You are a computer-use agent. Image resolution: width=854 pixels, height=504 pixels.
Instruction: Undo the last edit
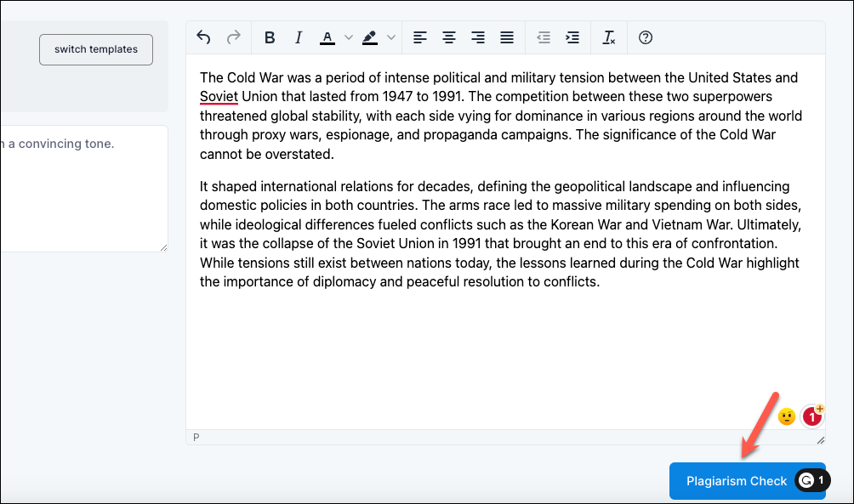(x=203, y=37)
